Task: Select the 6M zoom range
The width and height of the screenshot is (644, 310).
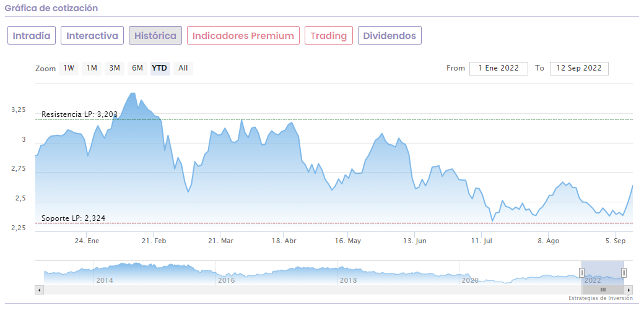Action: [x=137, y=68]
